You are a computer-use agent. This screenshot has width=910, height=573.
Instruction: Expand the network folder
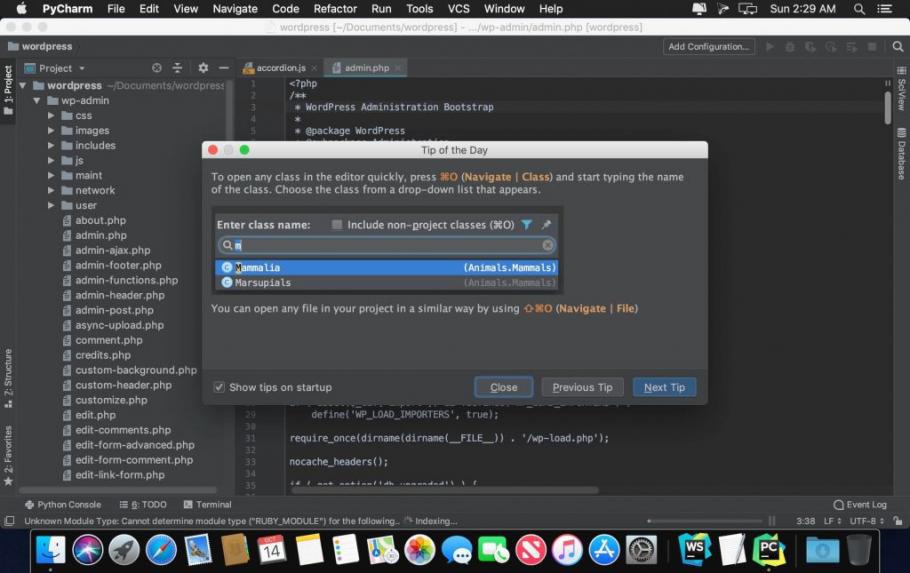tap(51, 190)
